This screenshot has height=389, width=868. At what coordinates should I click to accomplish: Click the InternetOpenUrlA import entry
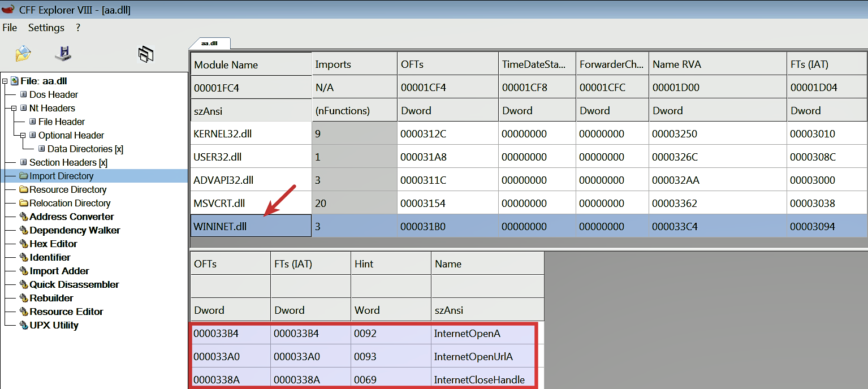click(x=473, y=356)
